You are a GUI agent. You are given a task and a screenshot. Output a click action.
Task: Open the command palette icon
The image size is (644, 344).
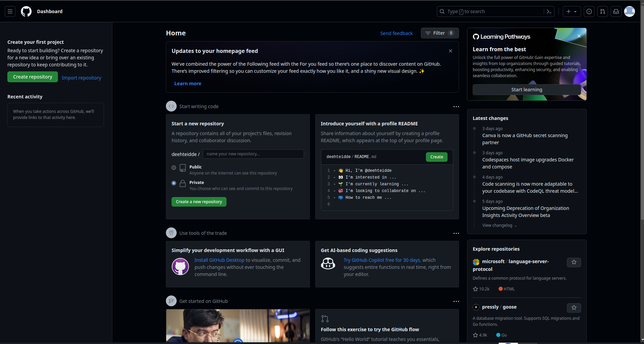(x=549, y=11)
